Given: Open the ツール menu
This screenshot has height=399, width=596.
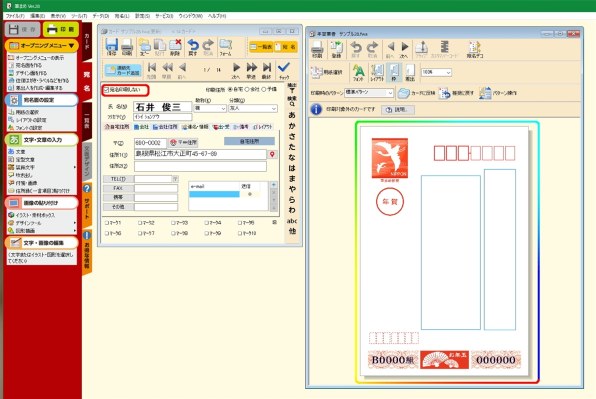Looking at the screenshot, I should coord(79,16).
